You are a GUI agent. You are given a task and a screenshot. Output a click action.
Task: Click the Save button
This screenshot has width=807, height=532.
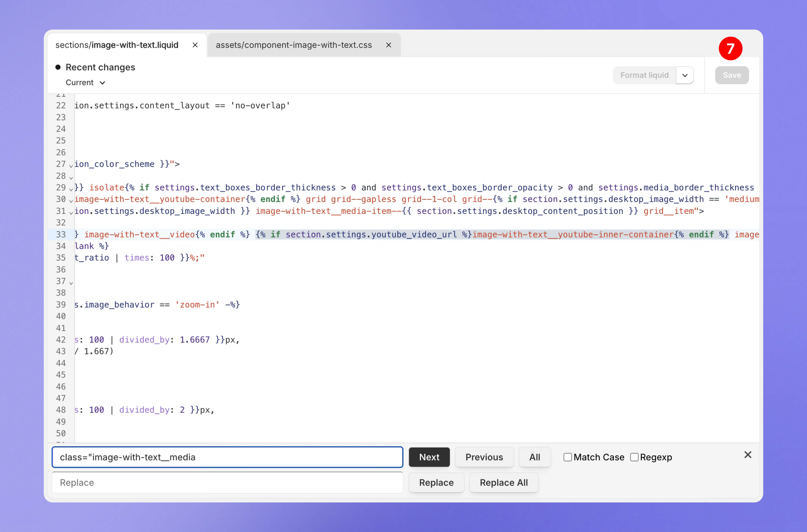coord(732,75)
